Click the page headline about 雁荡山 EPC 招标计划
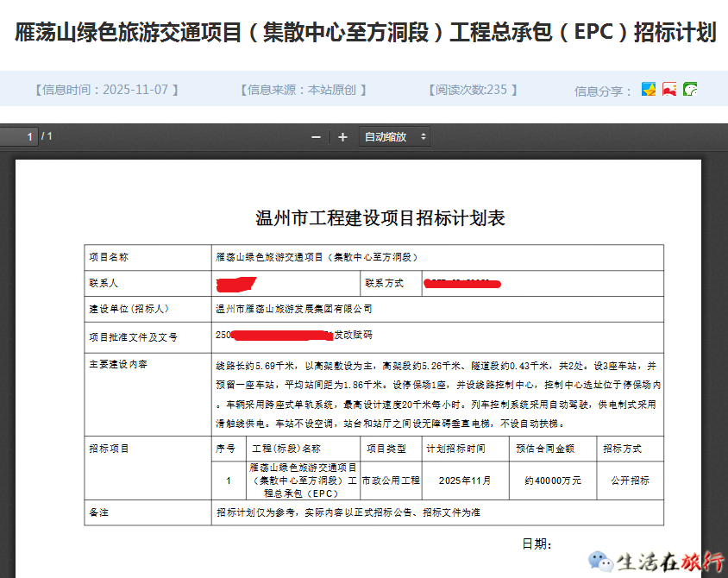 click(x=365, y=33)
